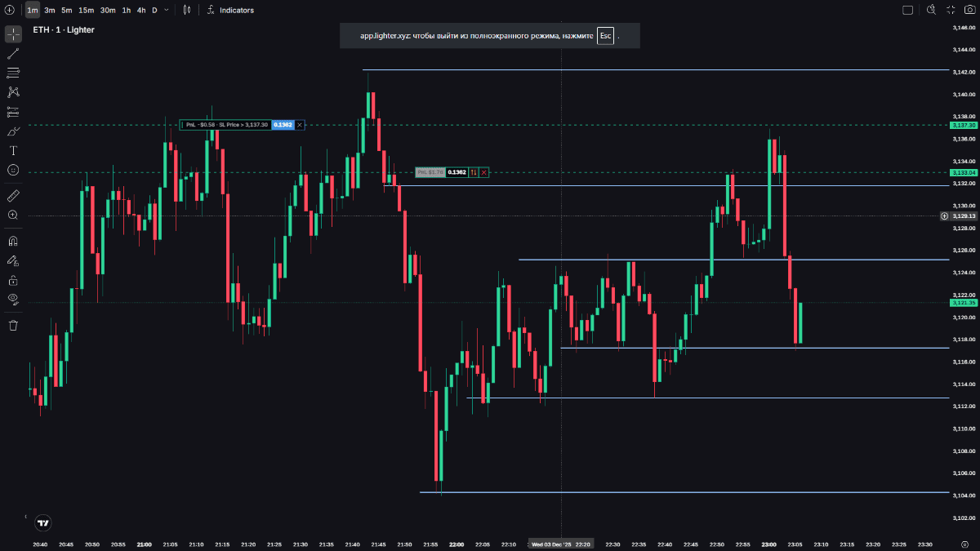Open the candlestick chart type selector

click(x=187, y=10)
